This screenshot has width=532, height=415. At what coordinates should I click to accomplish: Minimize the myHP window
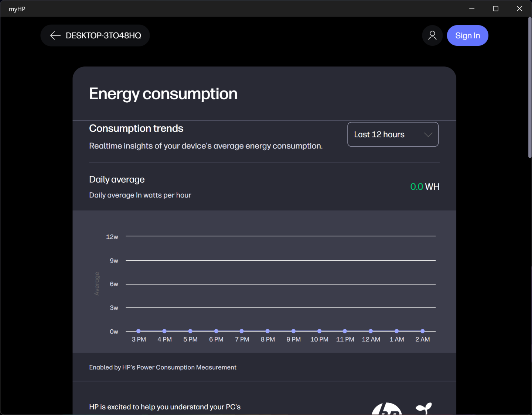(472, 8)
